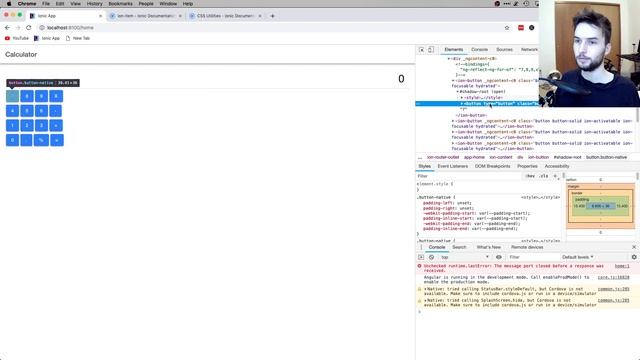The image size is (640, 360).
Task: Click common.js link beside the StatusBar warning
Action: [x=613, y=289]
